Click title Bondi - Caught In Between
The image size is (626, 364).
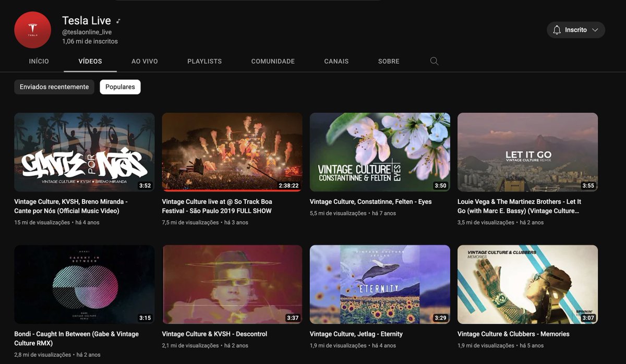tap(76, 338)
